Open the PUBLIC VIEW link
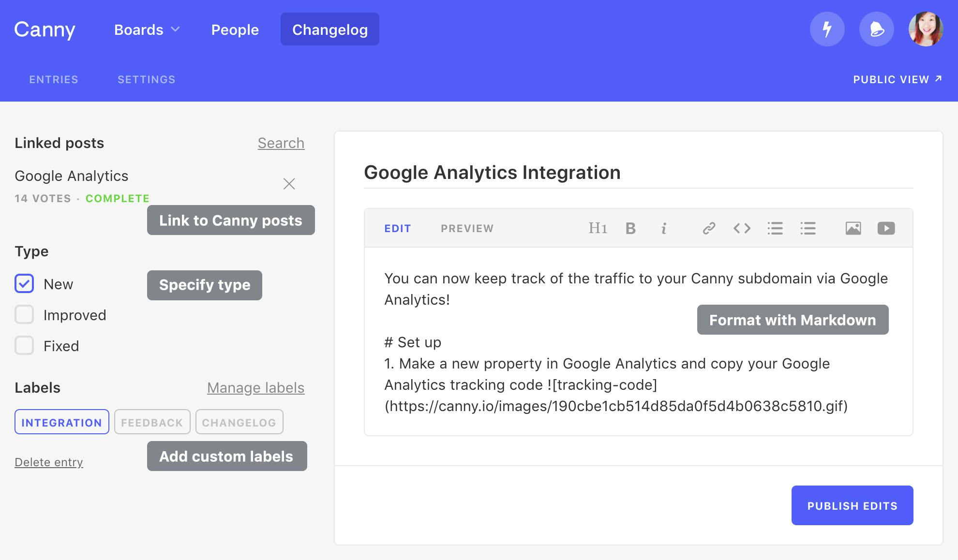This screenshot has width=958, height=560. [x=898, y=79]
